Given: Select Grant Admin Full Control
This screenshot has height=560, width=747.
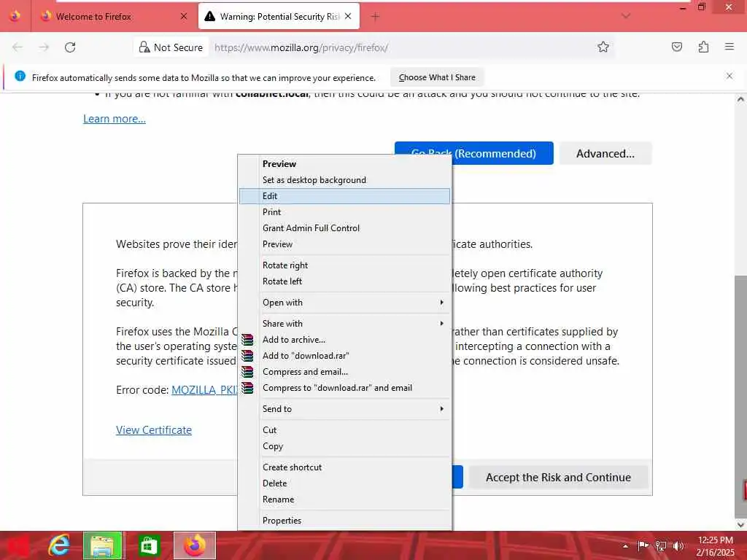Looking at the screenshot, I should pos(344,228).
